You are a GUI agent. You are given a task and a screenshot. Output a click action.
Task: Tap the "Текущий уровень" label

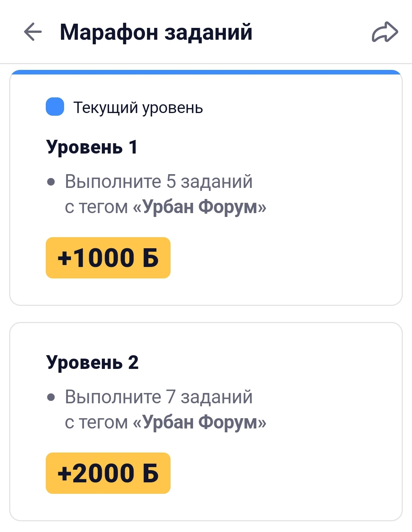point(138,108)
